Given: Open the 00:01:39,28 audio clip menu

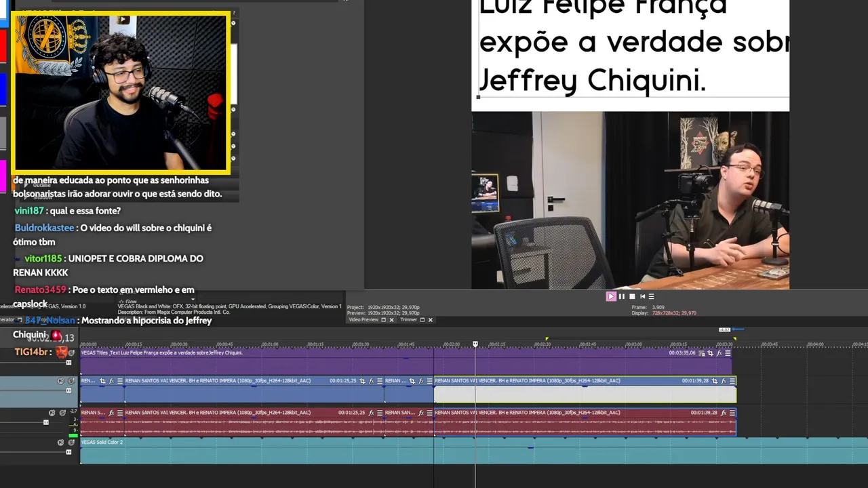Looking at the screenshot, I should (732, 413).
